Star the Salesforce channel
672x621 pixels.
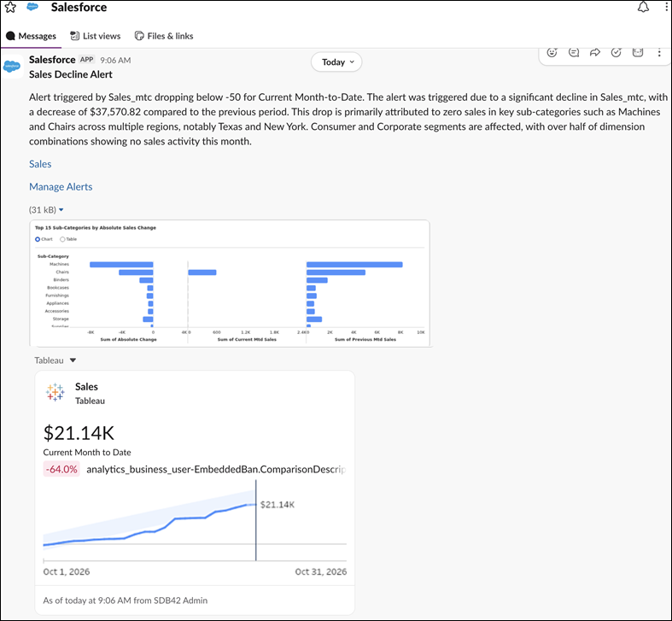10,8
